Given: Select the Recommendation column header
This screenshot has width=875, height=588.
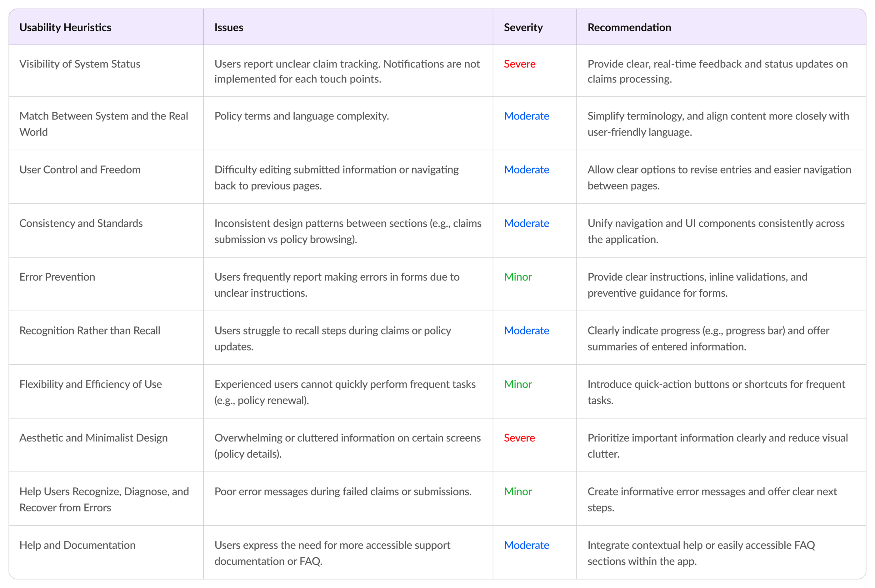Looking at the screenshot, I should [x=629, y=28].
